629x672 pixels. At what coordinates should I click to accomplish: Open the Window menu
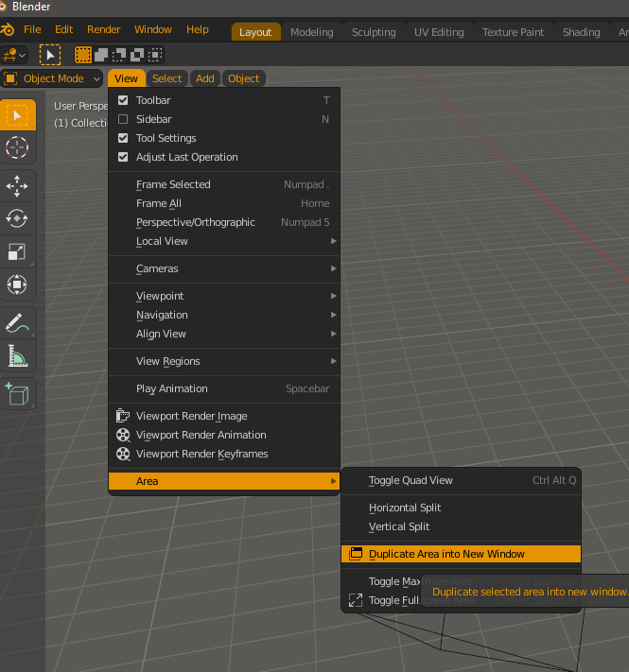pyautogui.click(x=153, y=29)
